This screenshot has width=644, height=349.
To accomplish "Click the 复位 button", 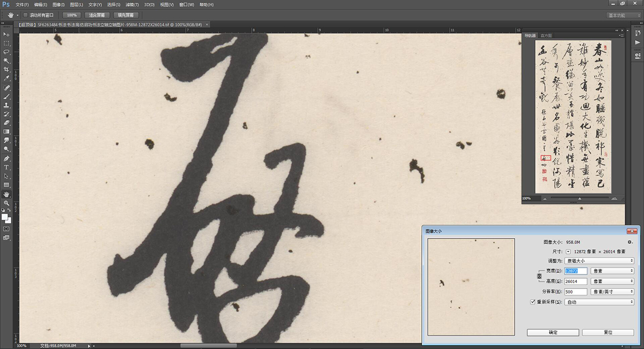I will pyautogui.click(x=608, y=332).
